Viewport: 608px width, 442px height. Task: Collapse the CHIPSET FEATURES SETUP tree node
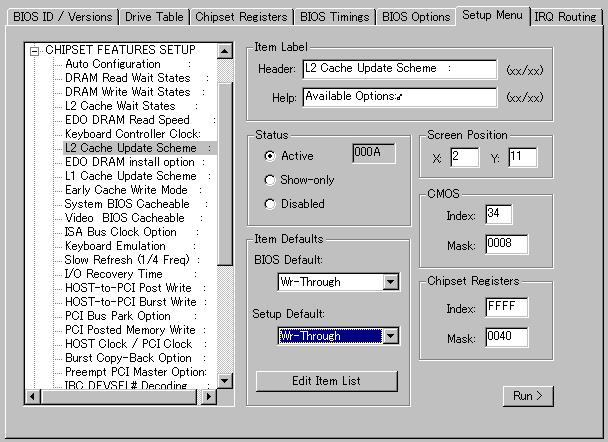pos(37,51)
